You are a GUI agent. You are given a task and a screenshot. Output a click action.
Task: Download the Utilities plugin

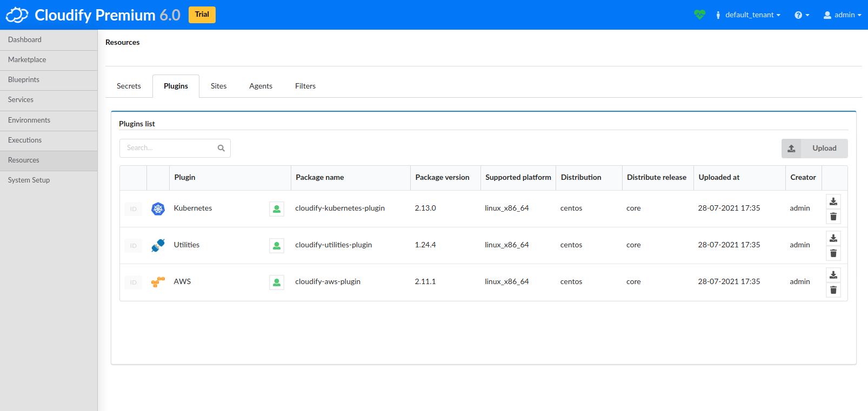pos(833,238)
